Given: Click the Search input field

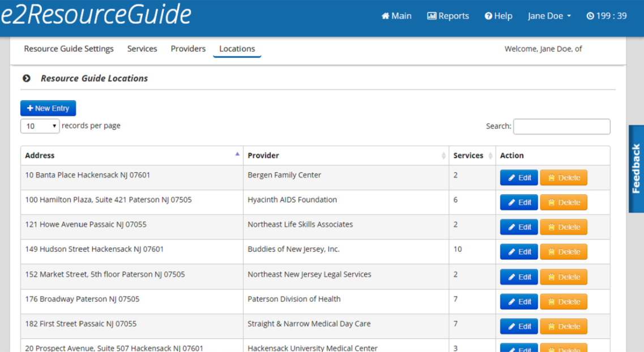Looking at the screenshot, I should 561,126.
